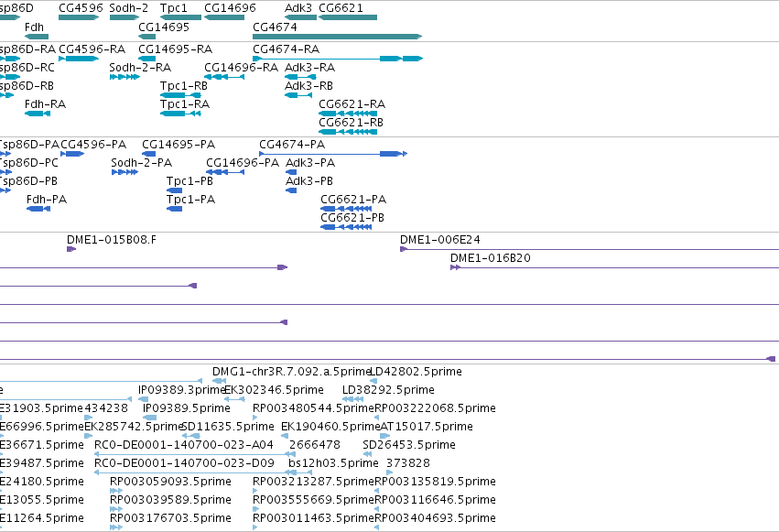The height and width of the screenshot is (532, 779).
Task: Click the DMG1-chr3R.7.092.a.5prime label
Action: 292,372
